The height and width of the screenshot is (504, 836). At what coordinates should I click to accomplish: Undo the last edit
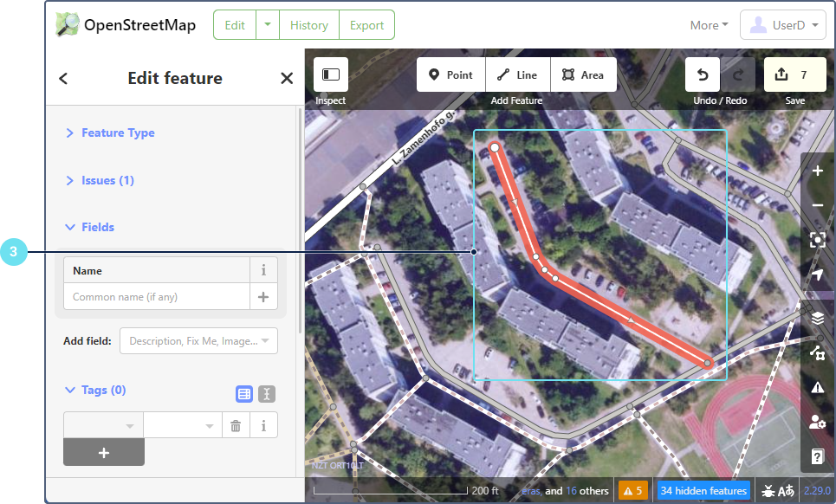point(703,75)
